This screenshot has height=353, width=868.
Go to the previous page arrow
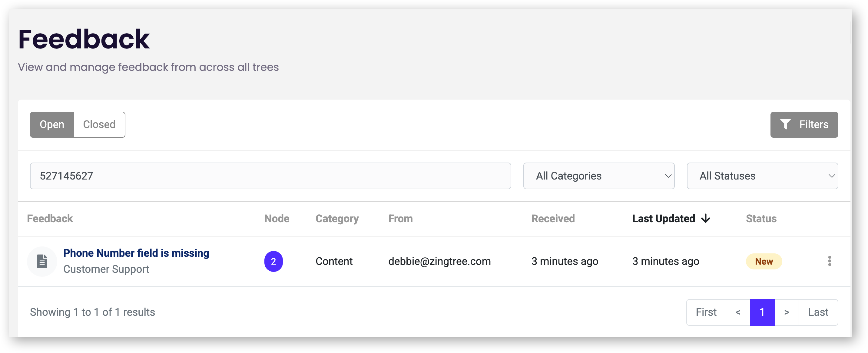tap(737, 312)
